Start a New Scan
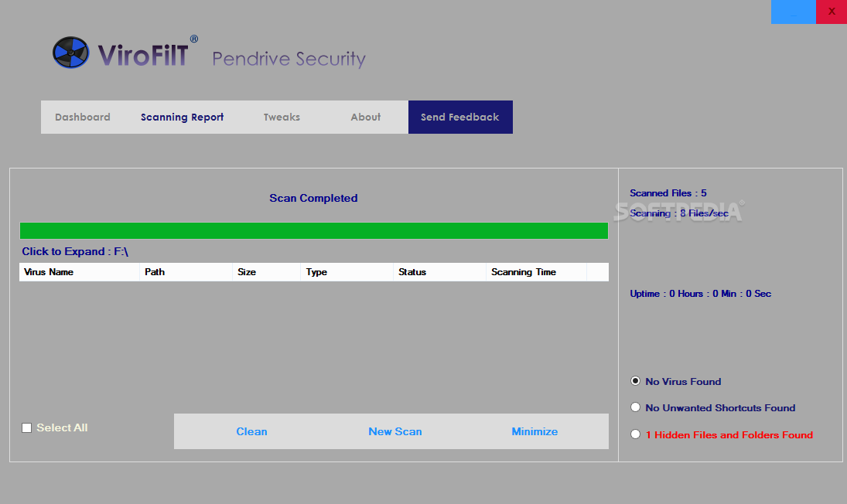Image resolution: width=847 pixels, height=504 pixels. (394, 431)
